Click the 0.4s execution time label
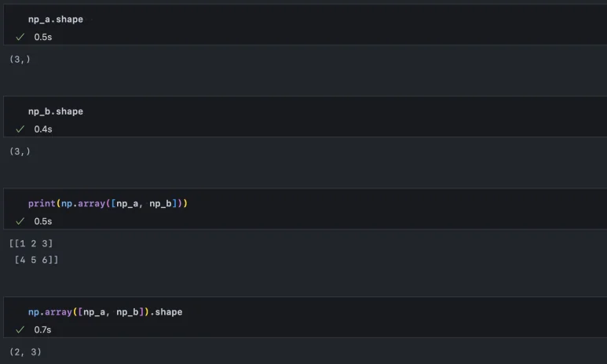 [42, 129]
